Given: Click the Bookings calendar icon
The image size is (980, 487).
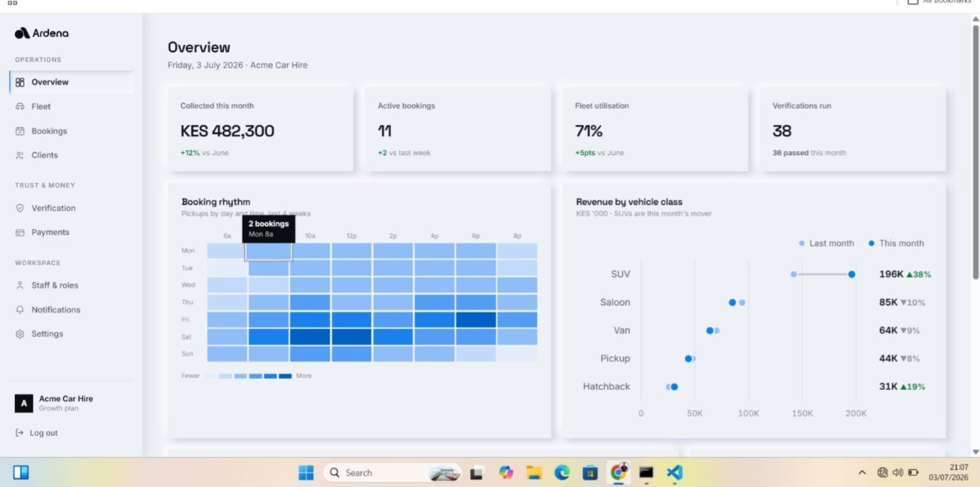Looking at the screenshot, I should coord(20,131).
